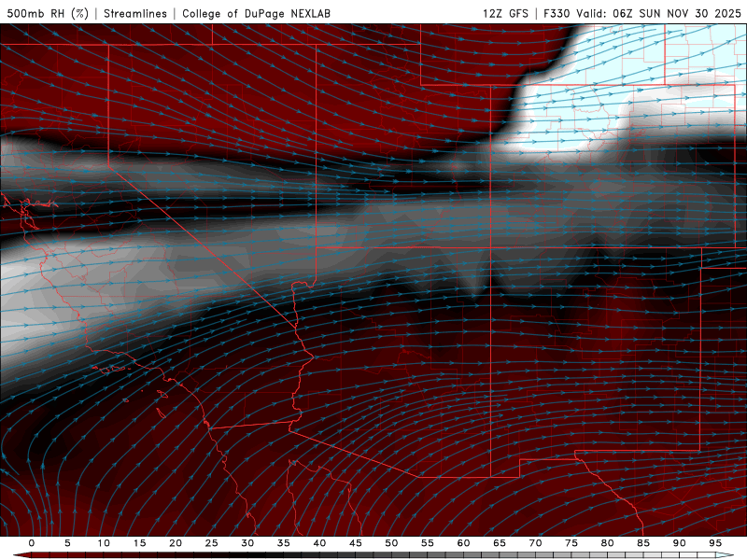Click the "35" colorbar scale label

click(x=283, y=543)
